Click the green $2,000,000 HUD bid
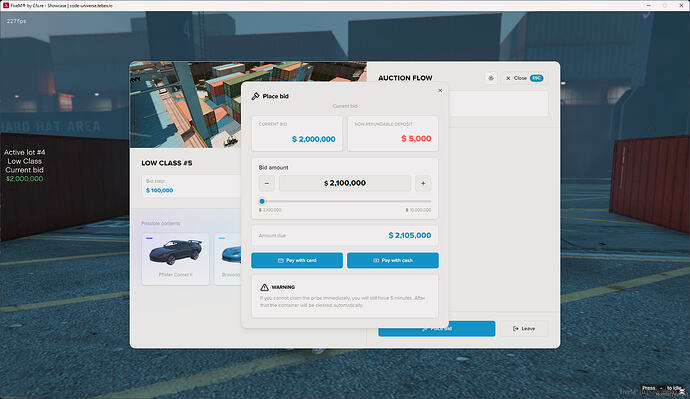Screen dimensions: 690x399 (x=25, y=179)
